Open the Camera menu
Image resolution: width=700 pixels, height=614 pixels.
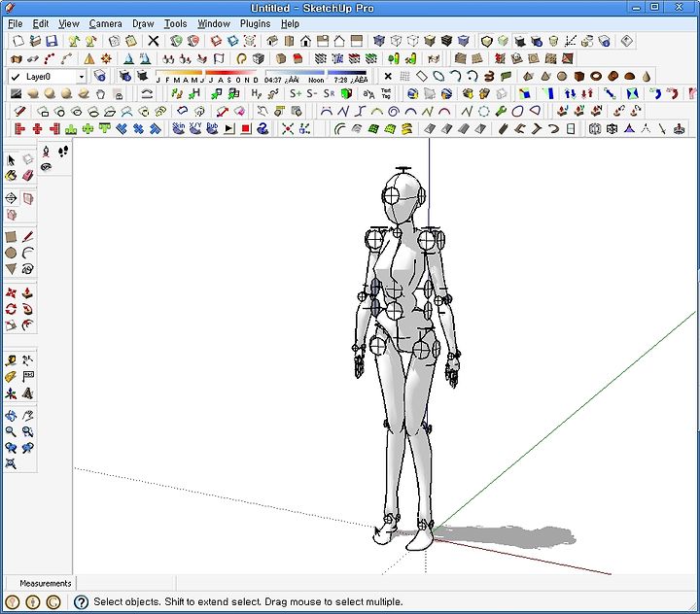(105, 23)
